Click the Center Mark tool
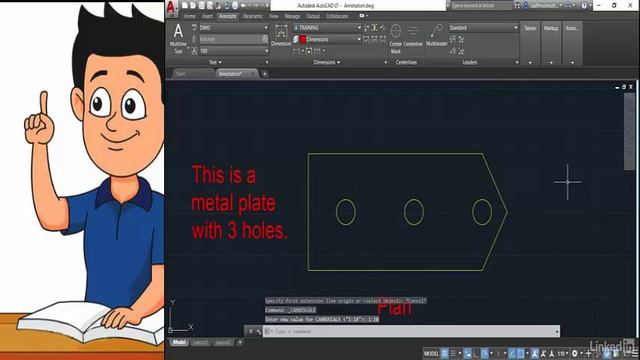This screenshot has width=640, height=360. tap(396, 39)
